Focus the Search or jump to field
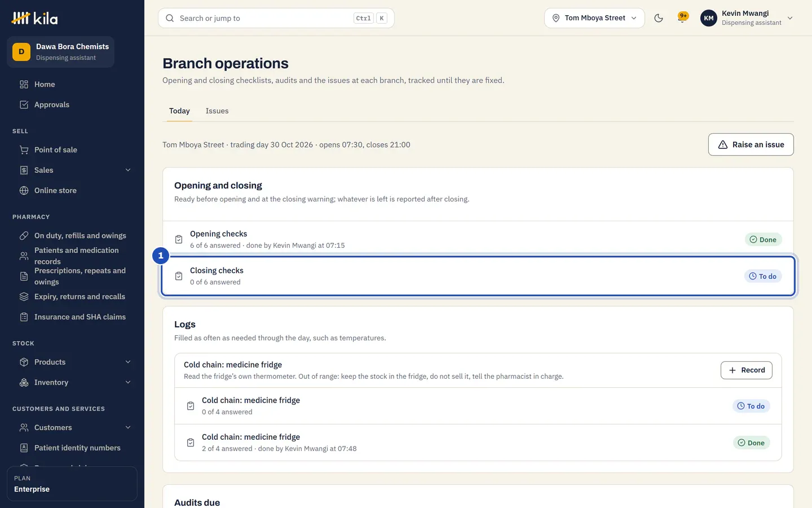 [276, 18]
